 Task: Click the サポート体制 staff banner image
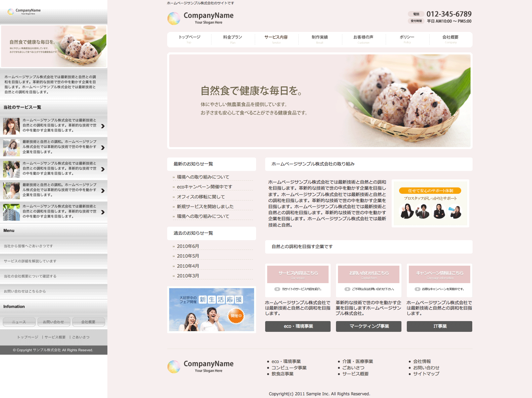[430, 203]
